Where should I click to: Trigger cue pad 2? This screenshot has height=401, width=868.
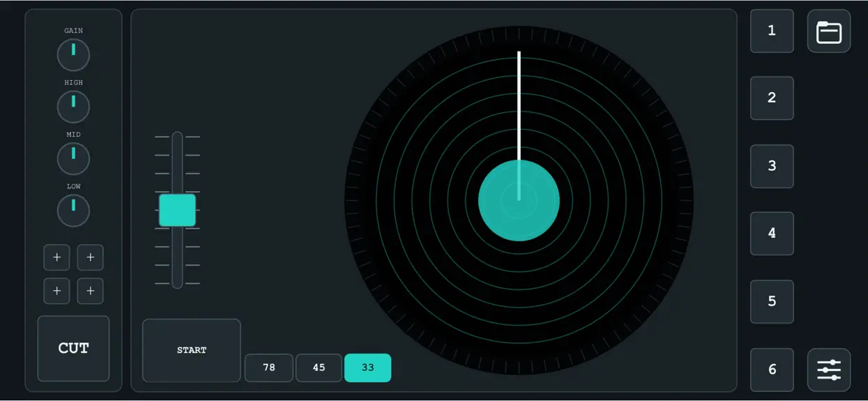point(772,98)
